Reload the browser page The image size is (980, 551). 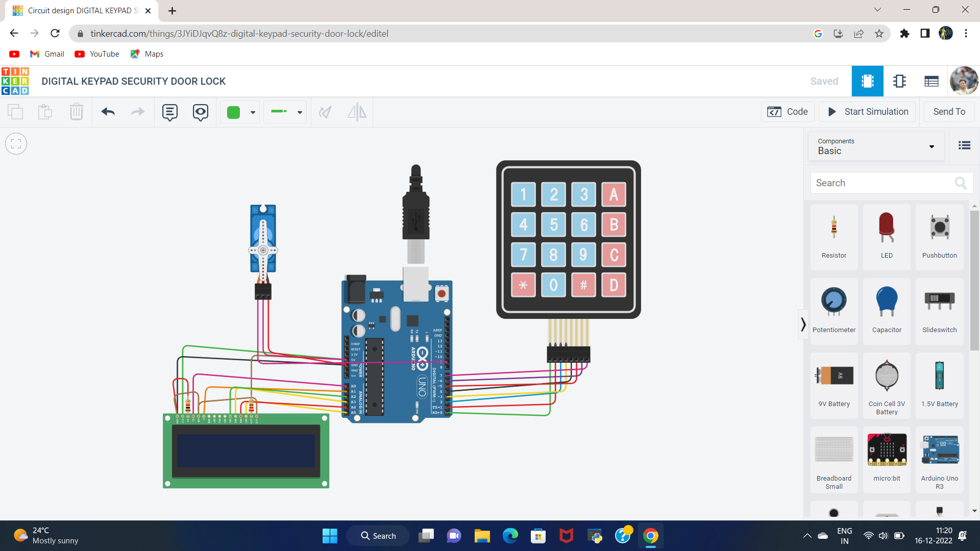(55, 34)
